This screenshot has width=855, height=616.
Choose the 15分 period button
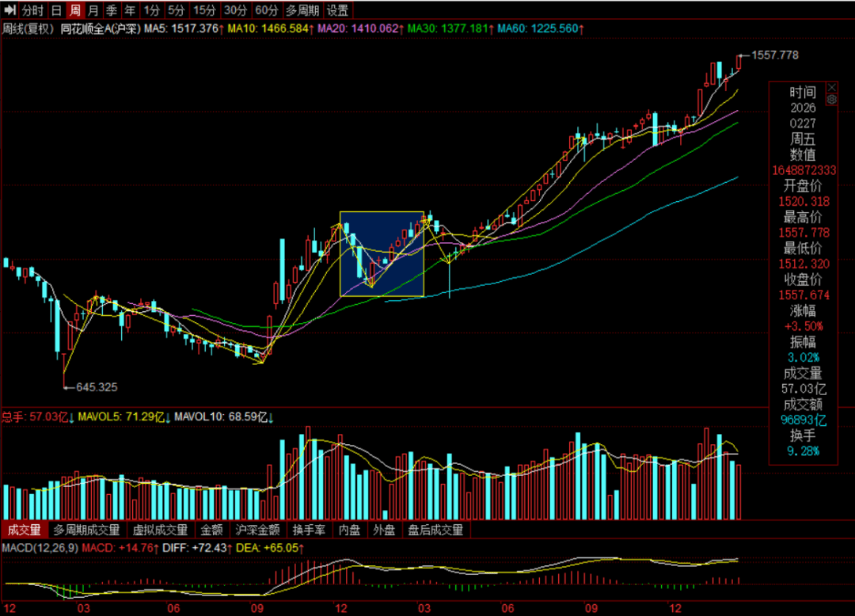coord(204,10)
